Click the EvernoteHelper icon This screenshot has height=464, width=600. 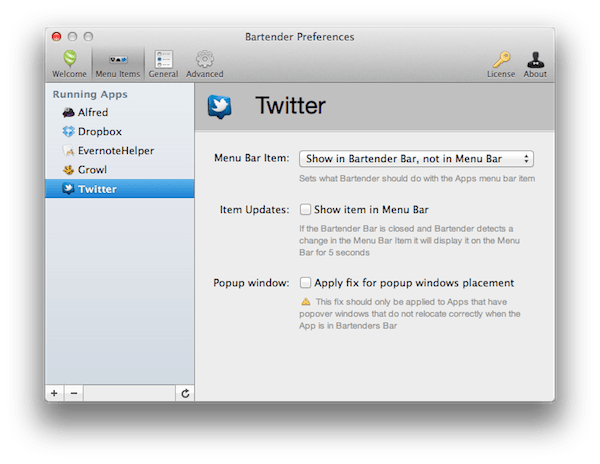pyautogui.click(x=68, y=151)
